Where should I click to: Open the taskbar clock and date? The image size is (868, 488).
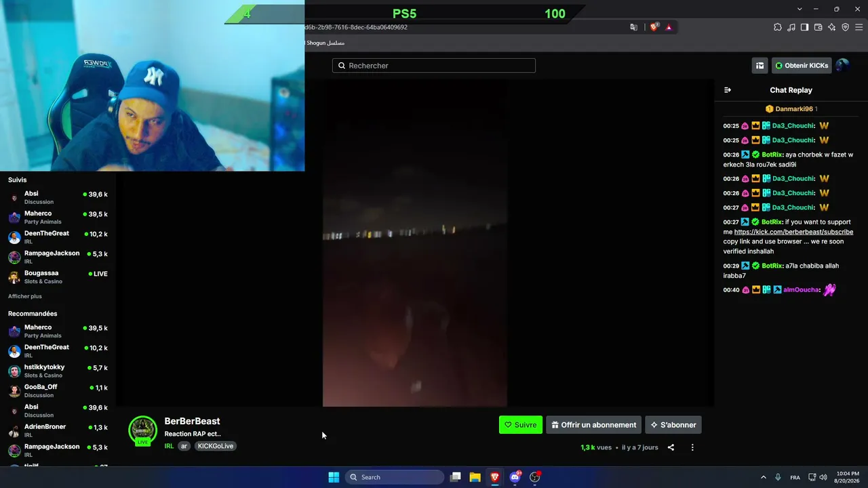pos(846,477)
